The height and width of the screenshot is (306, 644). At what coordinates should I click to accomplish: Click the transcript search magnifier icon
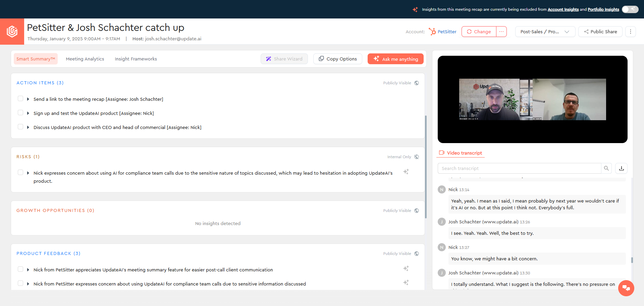[606, 168]
